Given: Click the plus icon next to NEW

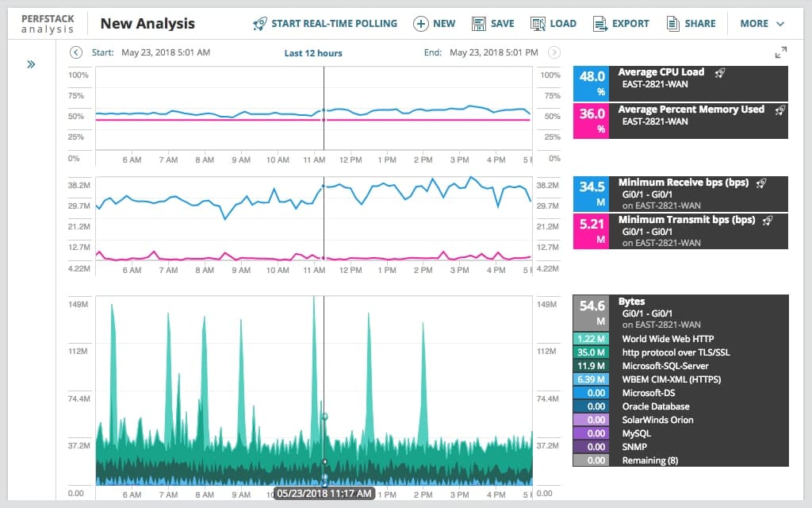Looking at the screenshot, I should (419, 23).
